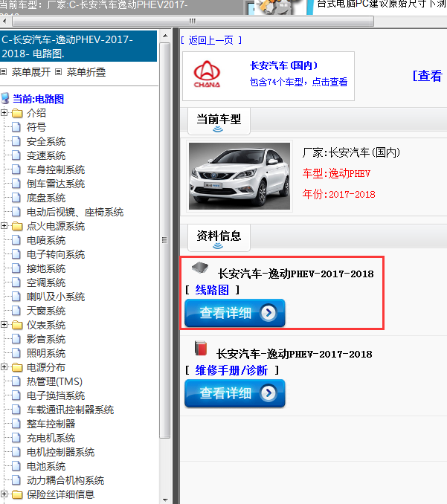Click the tree panel scroll-down arrow
447x504 pixels.
165,500
